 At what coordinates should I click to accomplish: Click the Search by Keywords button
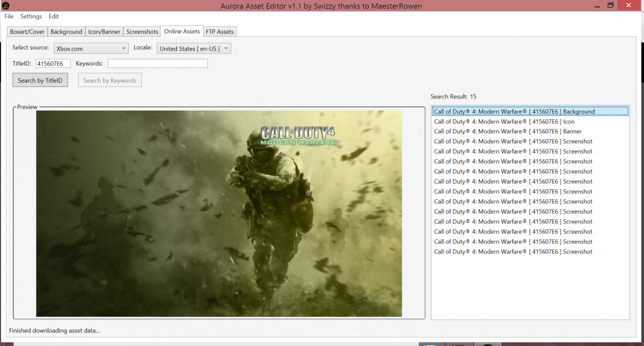[109, 81]
